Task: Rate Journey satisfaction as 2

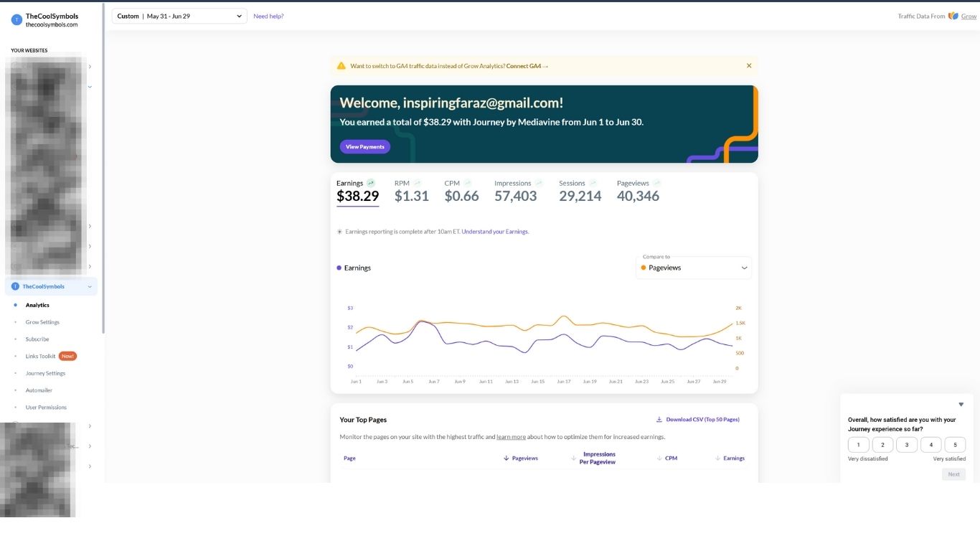Action: point(882,445)
